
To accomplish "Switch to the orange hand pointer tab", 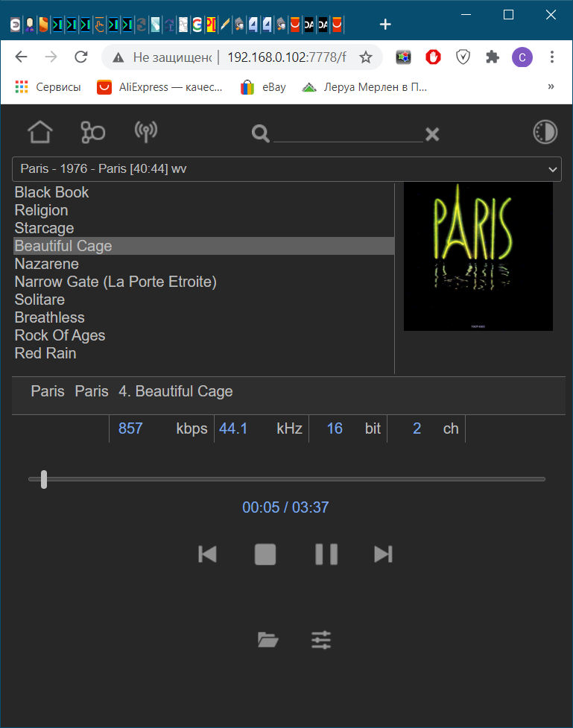I will (x=99, y=24).
